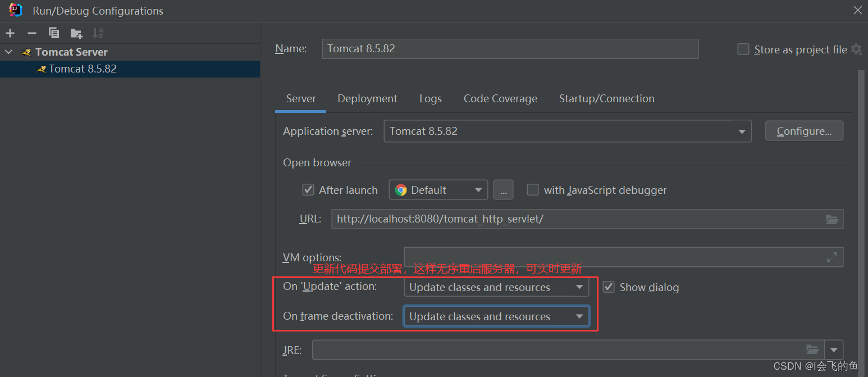868x377 pixels.
Task: Open On 'Update' action dropdown
Action: point(496,287)
